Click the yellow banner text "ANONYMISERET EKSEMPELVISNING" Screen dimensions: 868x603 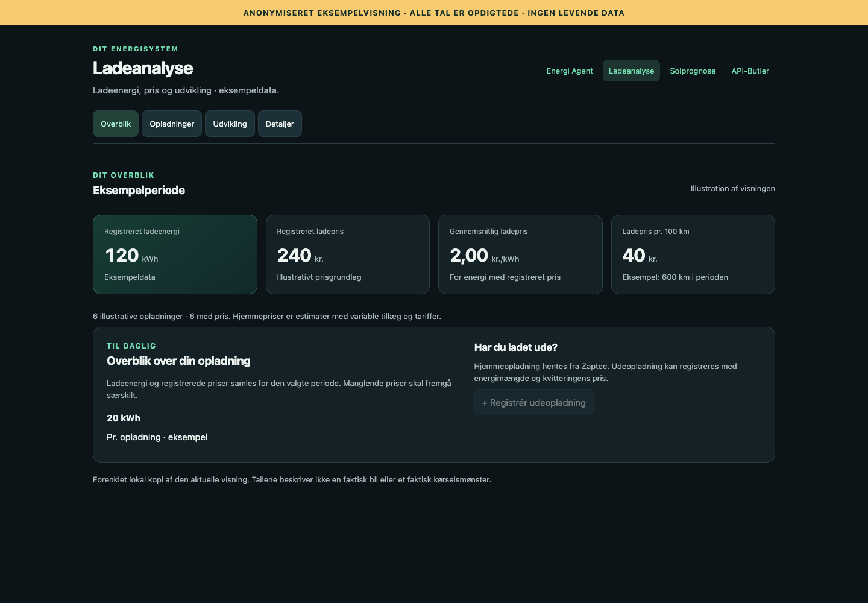(322, 13)
